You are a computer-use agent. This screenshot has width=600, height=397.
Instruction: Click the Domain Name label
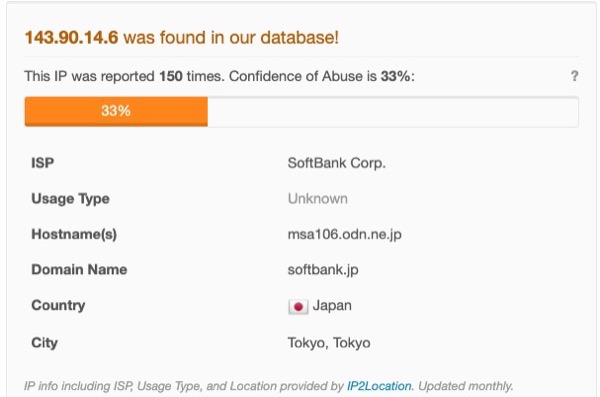click(79, 270)
